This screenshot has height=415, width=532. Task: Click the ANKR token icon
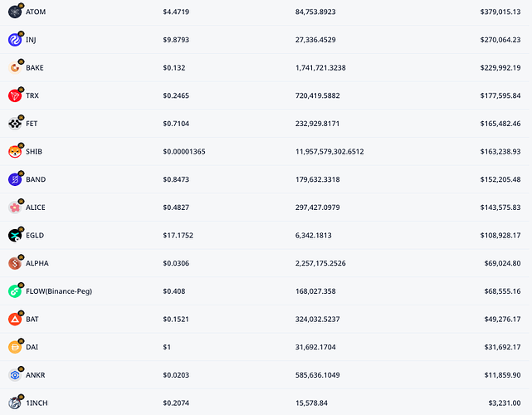click(15, 375)
